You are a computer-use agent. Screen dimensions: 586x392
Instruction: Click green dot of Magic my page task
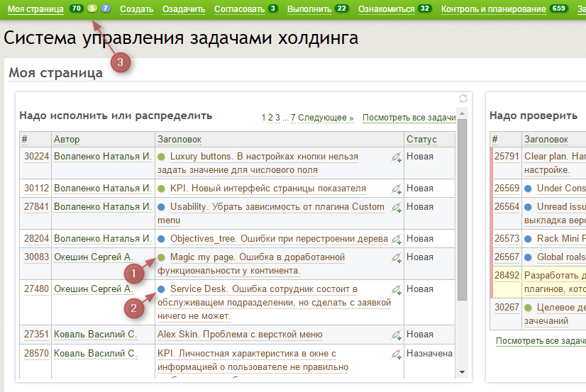pos(162,257)
